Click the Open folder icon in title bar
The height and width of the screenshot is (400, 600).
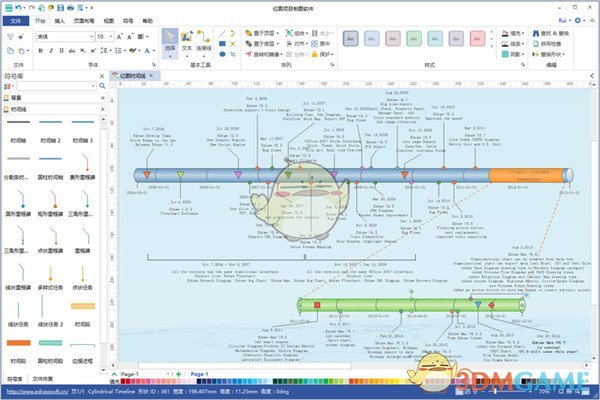click(51, 8)
